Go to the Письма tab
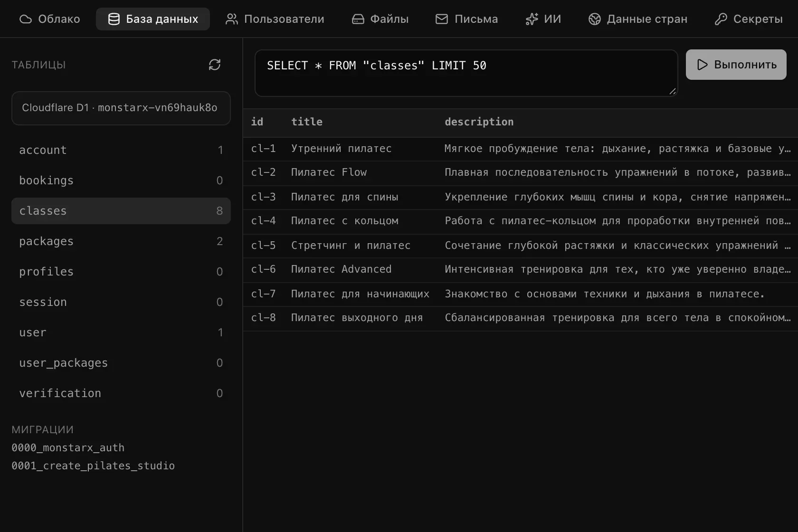The width and height of the screenshot is (798, 532). pos(466,19)
